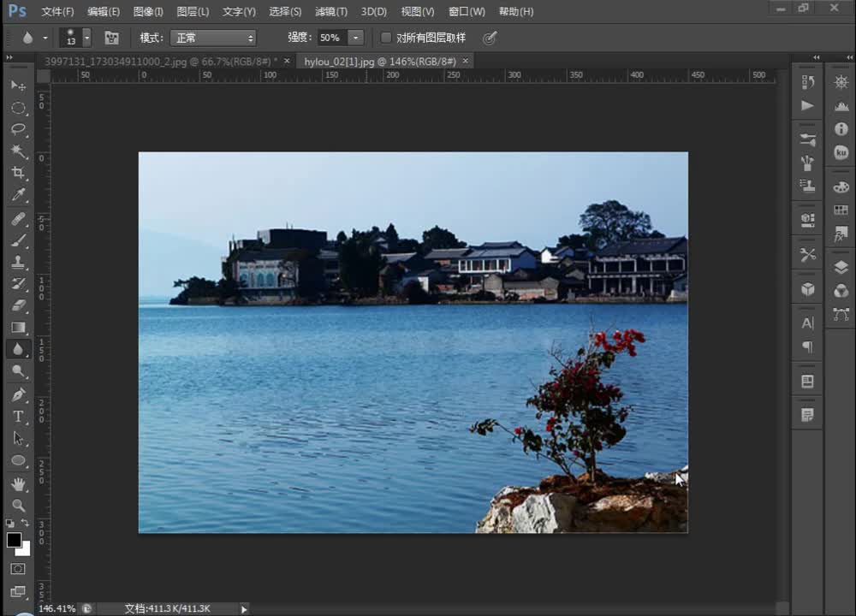
Task: Open the 滤镜(T) menu
Action: tap(331, 12)
